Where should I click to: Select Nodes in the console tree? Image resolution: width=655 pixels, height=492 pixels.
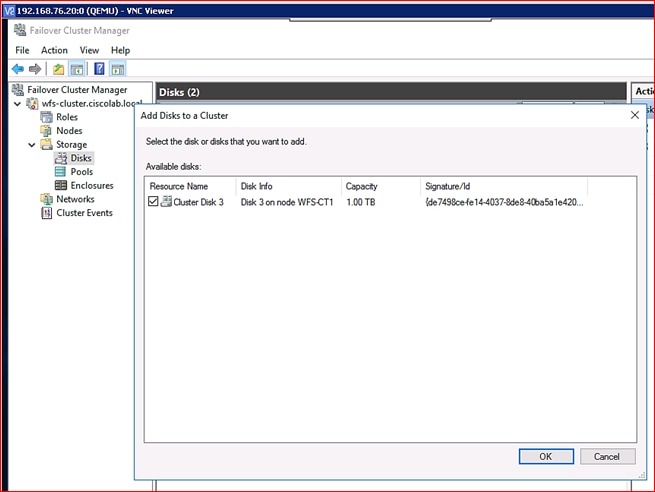pyautogui.click(x=69, y=131)
